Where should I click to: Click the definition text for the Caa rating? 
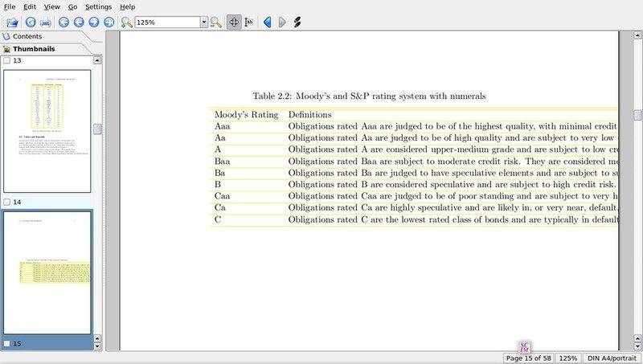pyautogui.click(x=453, y=196)
